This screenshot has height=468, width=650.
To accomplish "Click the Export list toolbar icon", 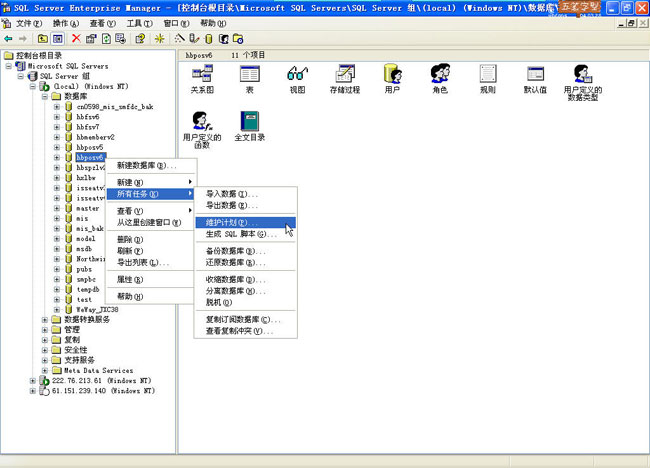I will tap(121, 39).
